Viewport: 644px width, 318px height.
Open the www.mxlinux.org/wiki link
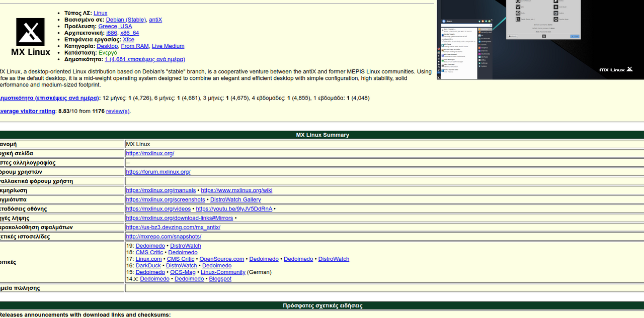point(236,190)
